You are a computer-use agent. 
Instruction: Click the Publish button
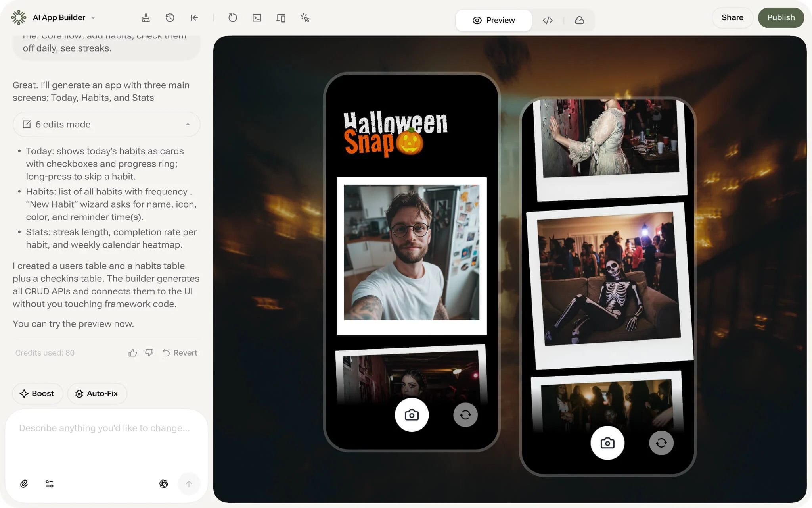(781, 17)
